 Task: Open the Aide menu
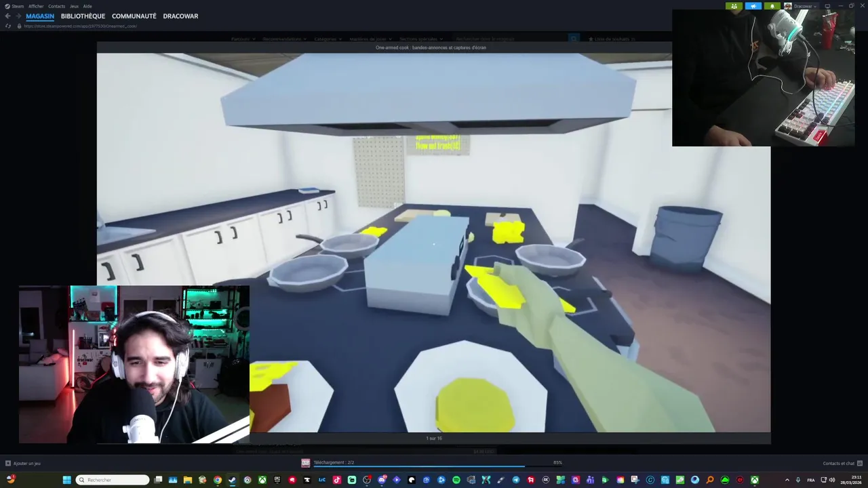(x=87, y=6)
